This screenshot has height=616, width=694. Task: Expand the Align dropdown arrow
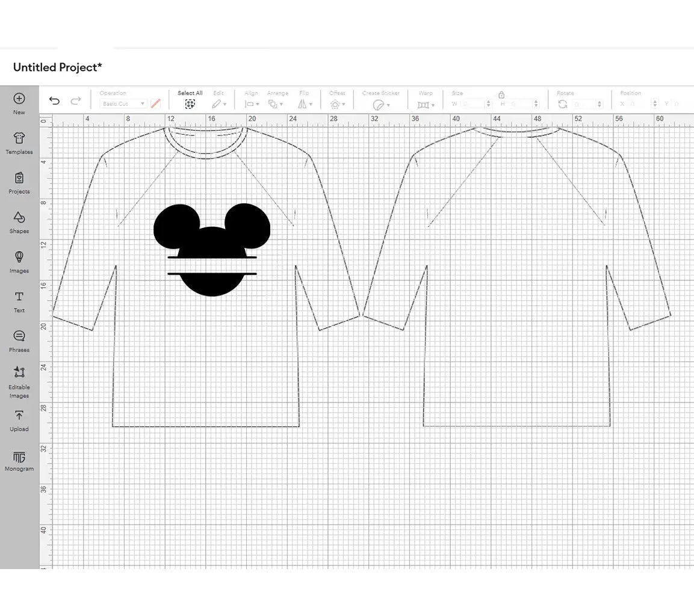pyautogui.click(x=258, y=104)
